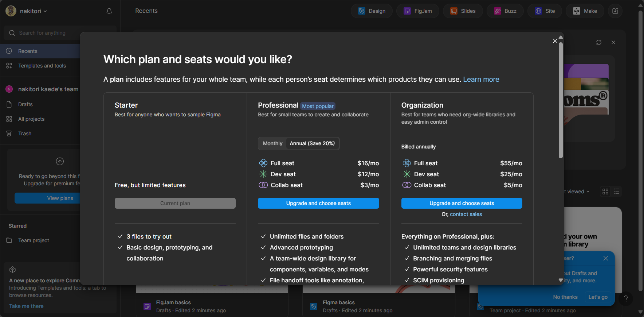
Task: Select Annual (Save 20%) billing option
Action: pos(312,143)
